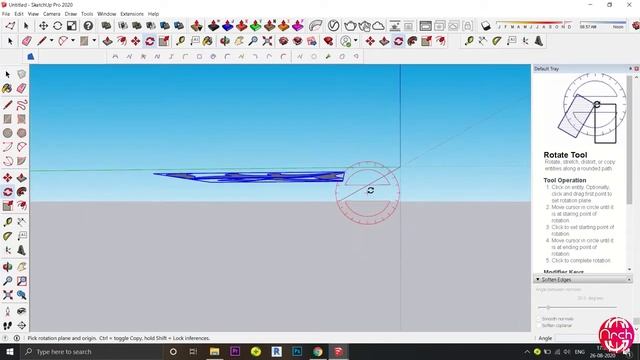Choose the Polygon tool in left toolbar
The width and height of the screenshot is (640, 360).
[22, 133]
